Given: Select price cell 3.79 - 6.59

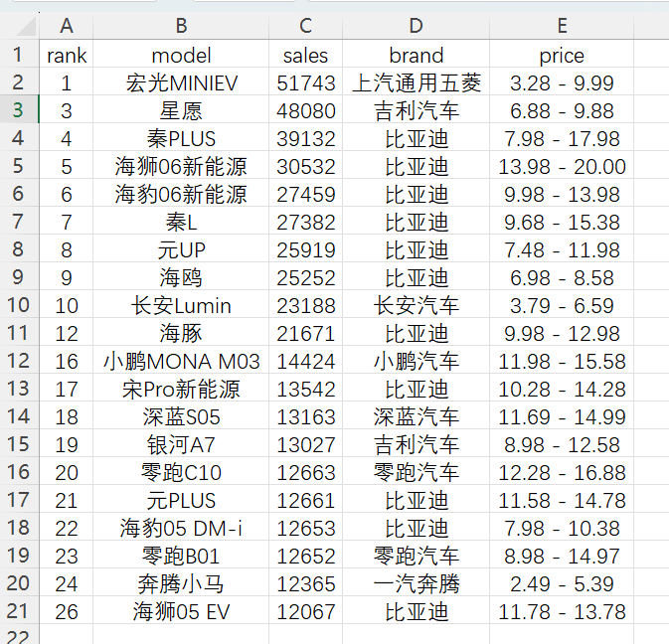Looking at the screenshot, I should (562, 304).
